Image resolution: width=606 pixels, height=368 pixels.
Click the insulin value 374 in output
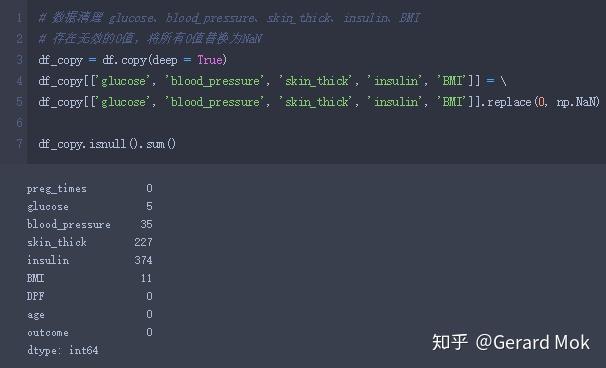[143, 260]
